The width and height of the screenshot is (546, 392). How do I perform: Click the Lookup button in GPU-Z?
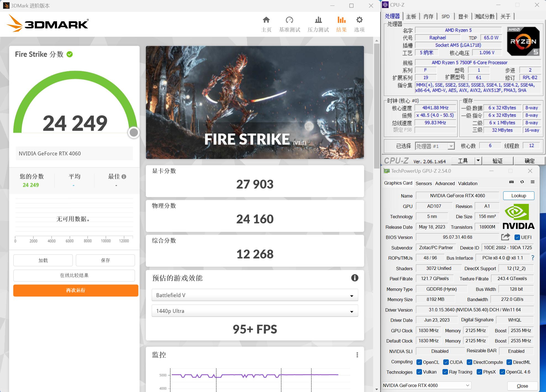(518, 196)
